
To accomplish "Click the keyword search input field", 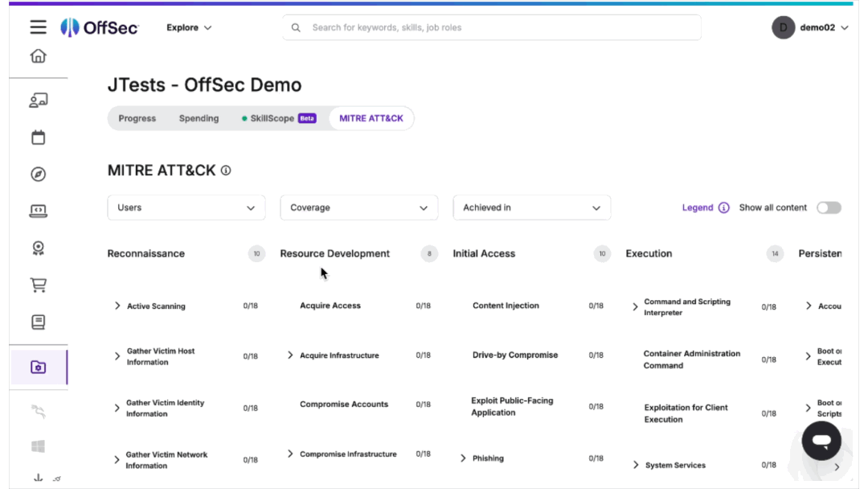I will (498, 27).
